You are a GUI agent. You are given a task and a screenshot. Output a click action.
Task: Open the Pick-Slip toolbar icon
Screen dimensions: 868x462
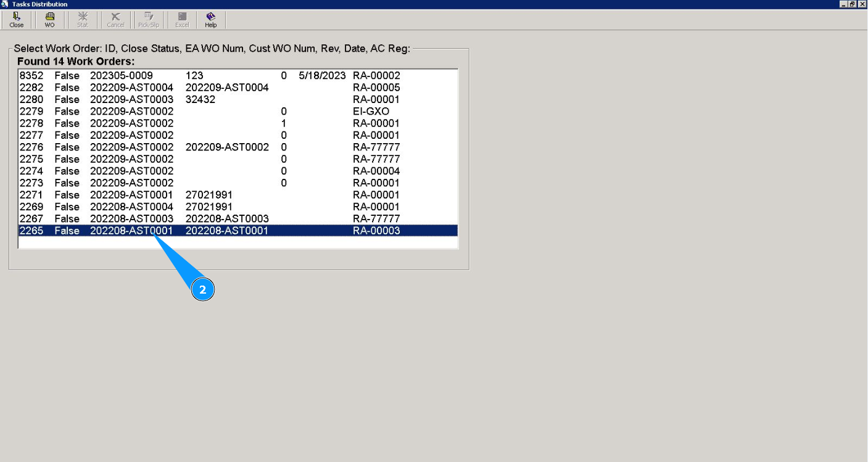pos(148,20)
